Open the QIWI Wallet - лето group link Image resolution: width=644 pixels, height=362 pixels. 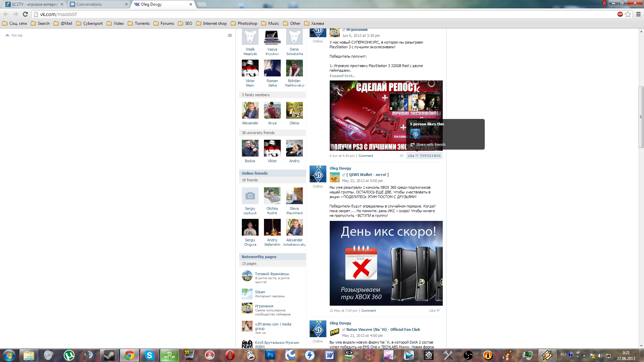[x=367, y=175]
